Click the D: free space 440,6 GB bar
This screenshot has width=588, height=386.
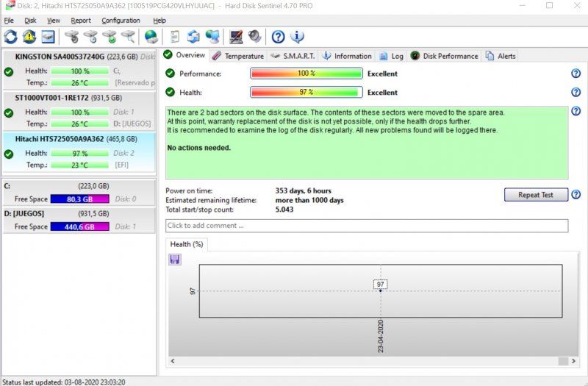tap(80, 226)
